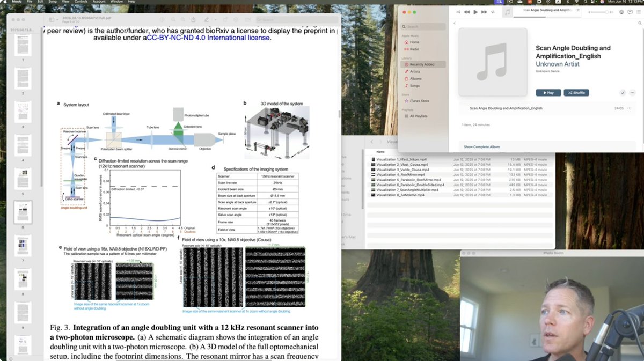Image resolution: width=644 pixels, height=361 pixels.
Task: Select Recently Added in Music Library
Action: (x=422, y=64)
